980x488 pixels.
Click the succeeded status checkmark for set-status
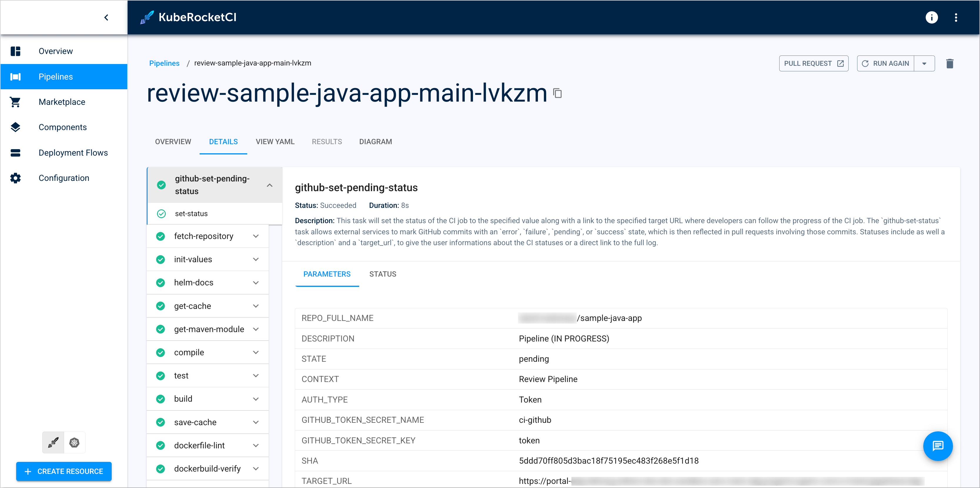point(161,214)
